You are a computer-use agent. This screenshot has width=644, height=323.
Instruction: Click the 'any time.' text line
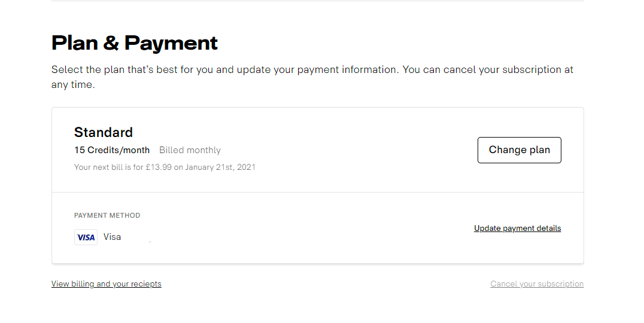73,85
